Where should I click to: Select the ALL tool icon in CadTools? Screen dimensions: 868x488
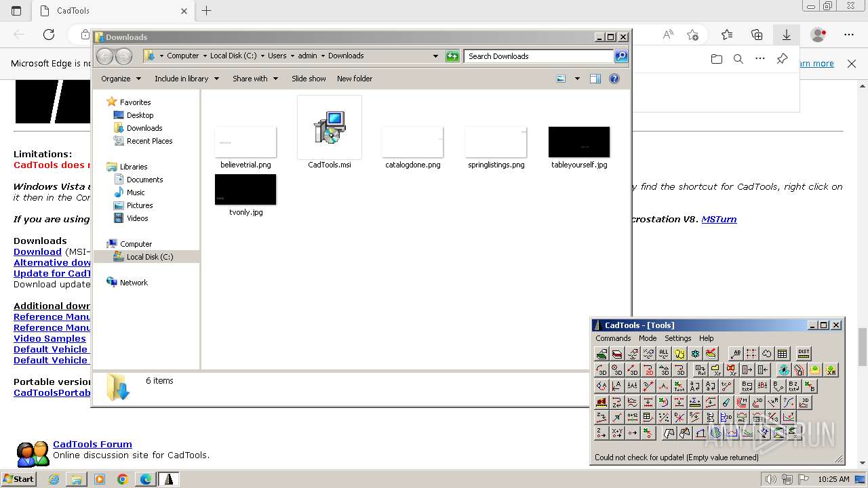coord(663,353)
